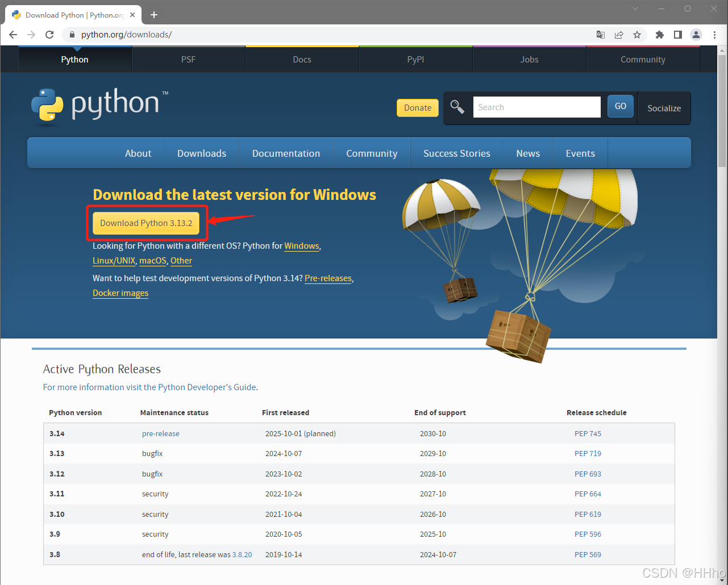The image size is (728, 585).
Task: Reload the page using the refresh icon
Action: pos(49,35)
